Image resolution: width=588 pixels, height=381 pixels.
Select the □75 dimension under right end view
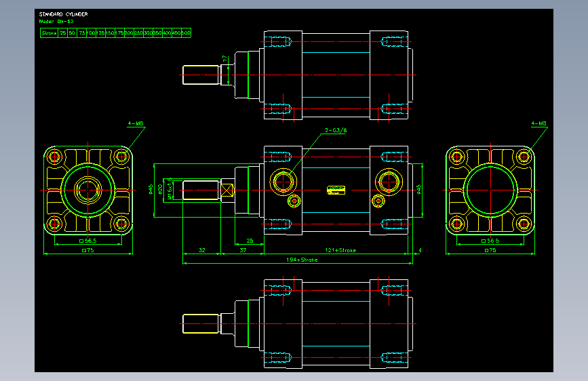(x=490, y=250)
